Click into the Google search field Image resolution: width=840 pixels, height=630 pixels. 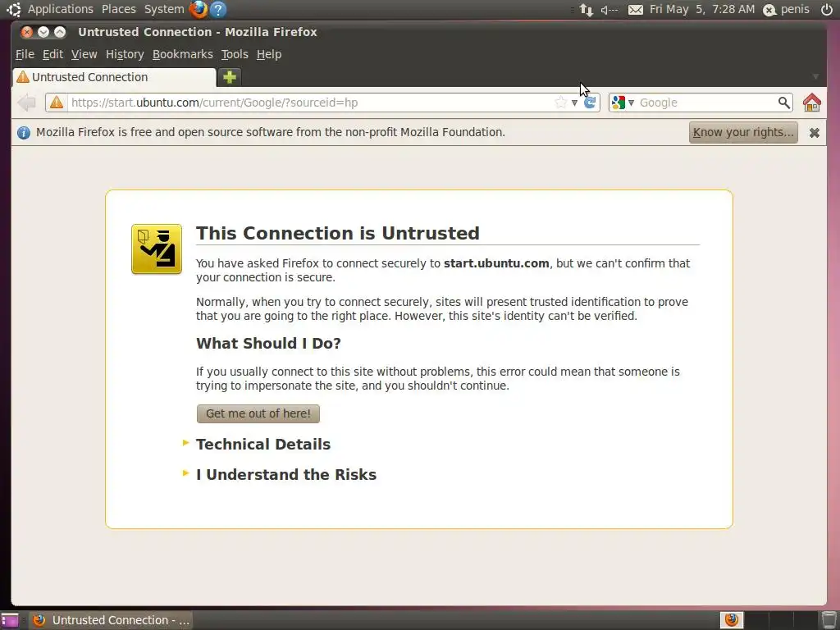click(706, 103)
